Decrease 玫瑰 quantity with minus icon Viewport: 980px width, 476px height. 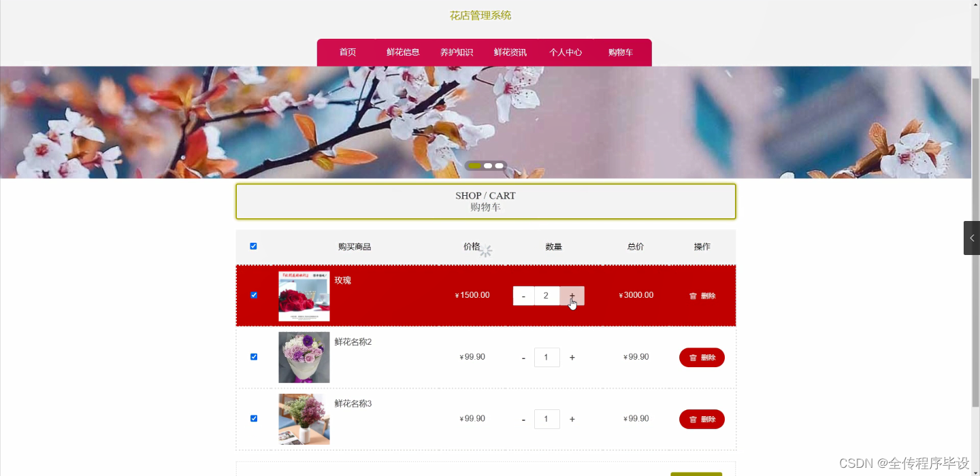(x=523, y=296)
